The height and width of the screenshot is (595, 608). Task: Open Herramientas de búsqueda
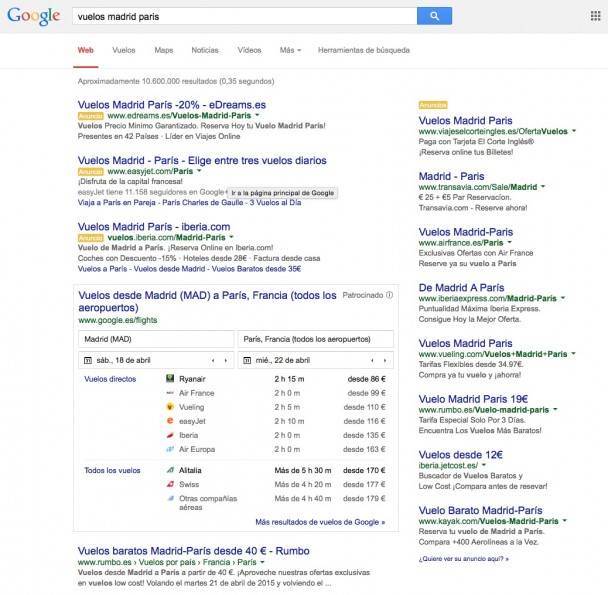click(x=364, y=50)
